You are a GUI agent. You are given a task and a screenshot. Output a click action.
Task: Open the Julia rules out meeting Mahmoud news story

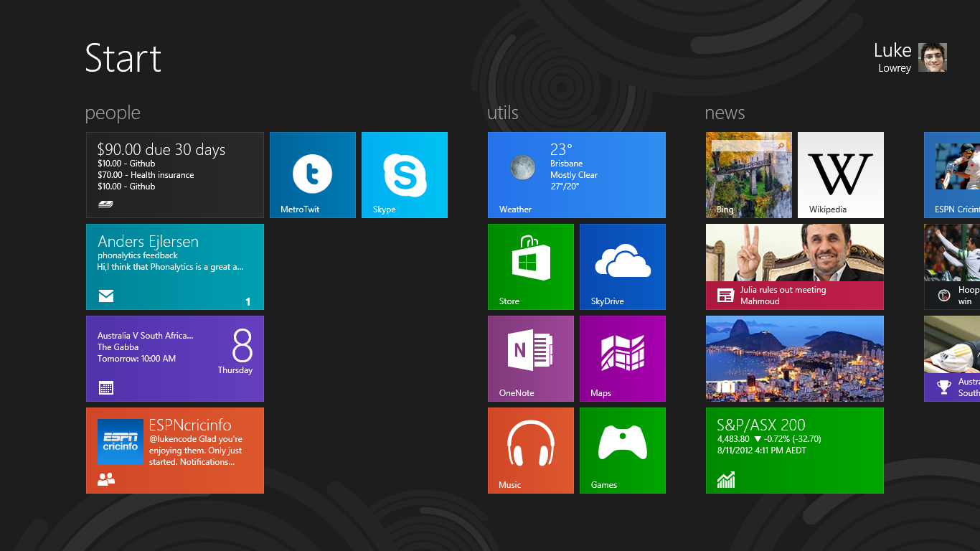pos(794,266)
